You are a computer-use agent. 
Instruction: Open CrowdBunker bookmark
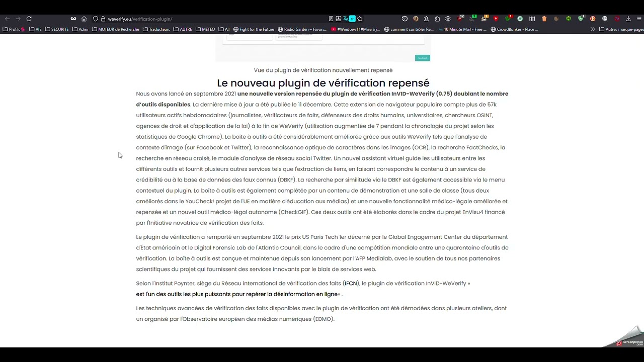pyautogui.click(x=514, y=29)
